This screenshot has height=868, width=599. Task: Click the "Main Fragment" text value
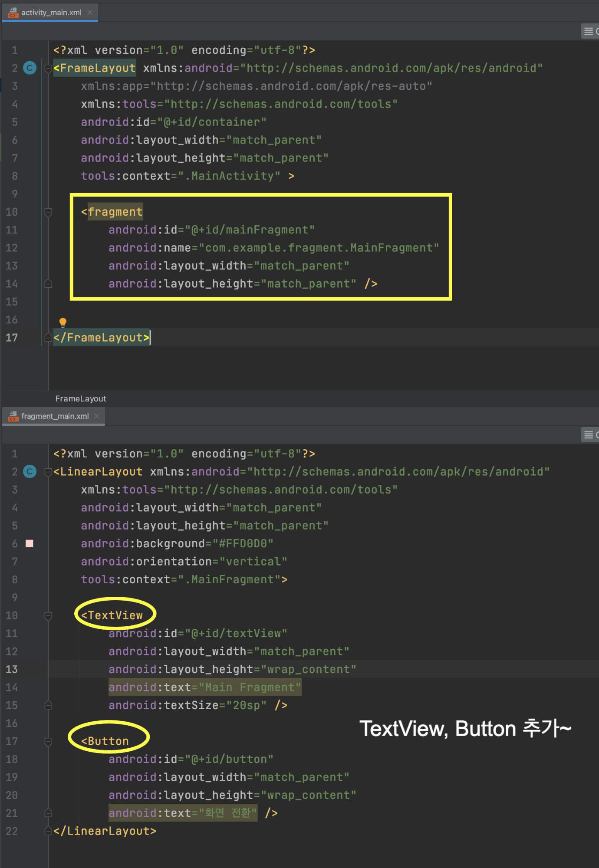(x=250, y=687)
